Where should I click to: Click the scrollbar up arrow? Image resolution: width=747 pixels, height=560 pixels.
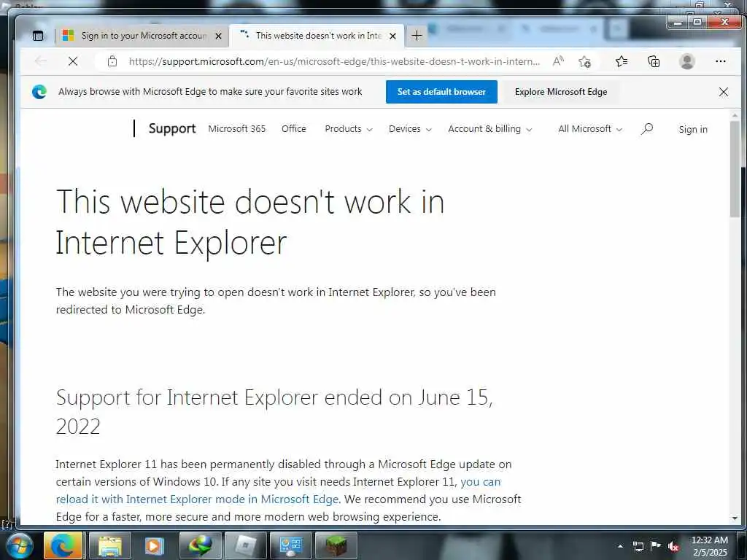(734, 115)
